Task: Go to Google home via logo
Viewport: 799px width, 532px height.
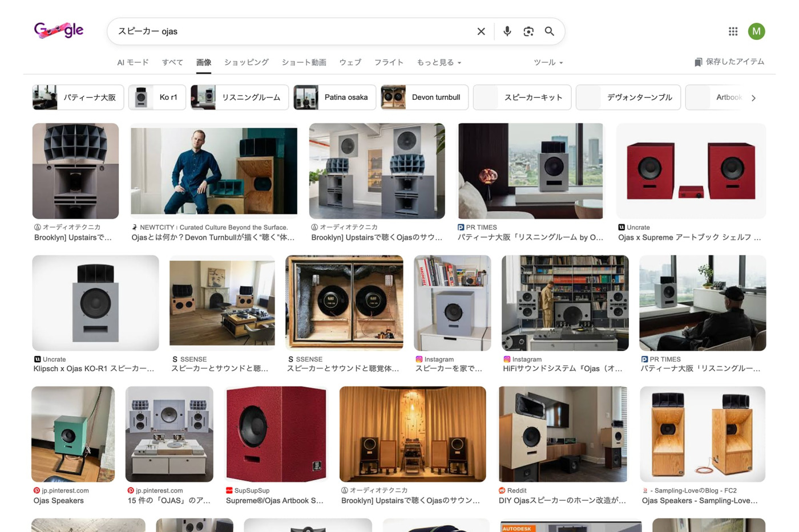Action: (x=59, y=30)
